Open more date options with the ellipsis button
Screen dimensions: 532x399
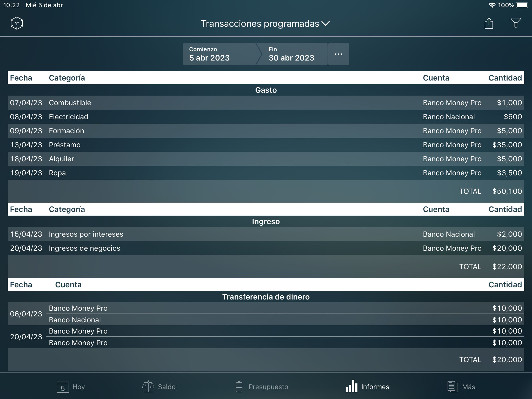pyautogui.click(x=338, y=54)
